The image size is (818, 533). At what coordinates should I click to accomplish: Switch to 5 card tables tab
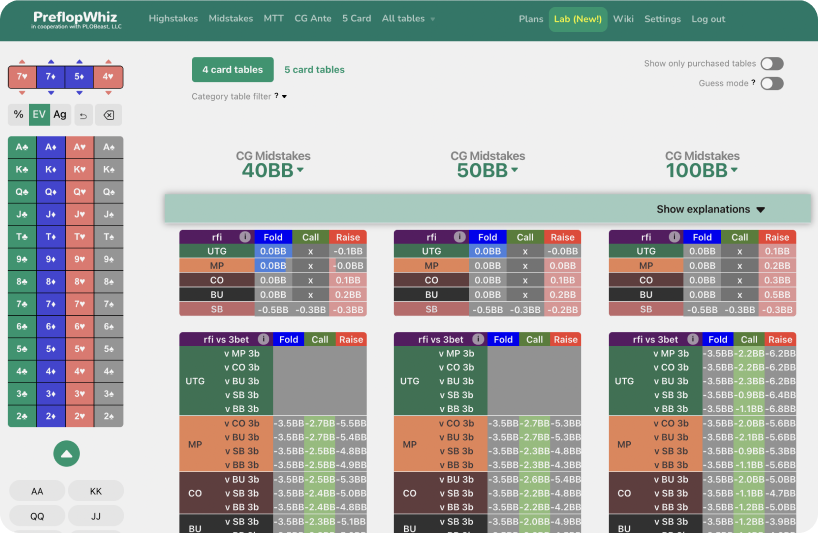pos(314,70)
